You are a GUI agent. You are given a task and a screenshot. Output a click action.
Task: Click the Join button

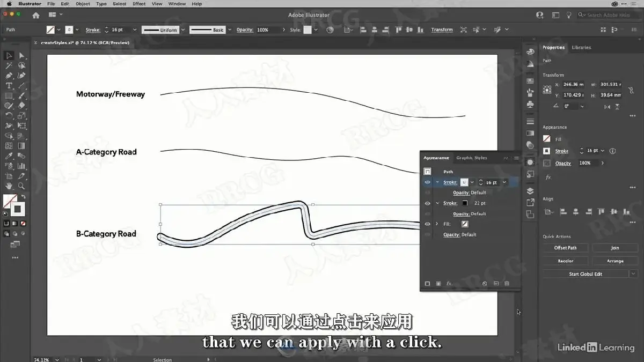pyautogui.click(x=615, y=248)
